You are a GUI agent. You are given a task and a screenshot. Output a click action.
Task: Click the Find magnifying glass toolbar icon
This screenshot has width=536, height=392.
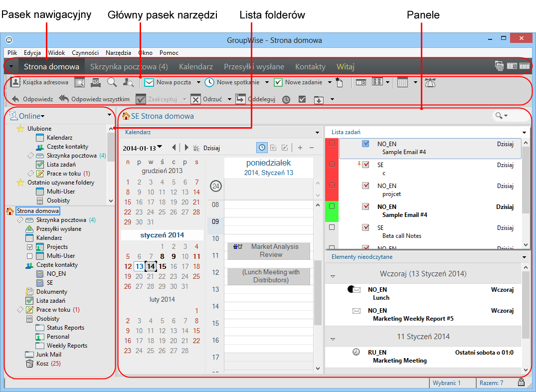click(x=112, y=82)
